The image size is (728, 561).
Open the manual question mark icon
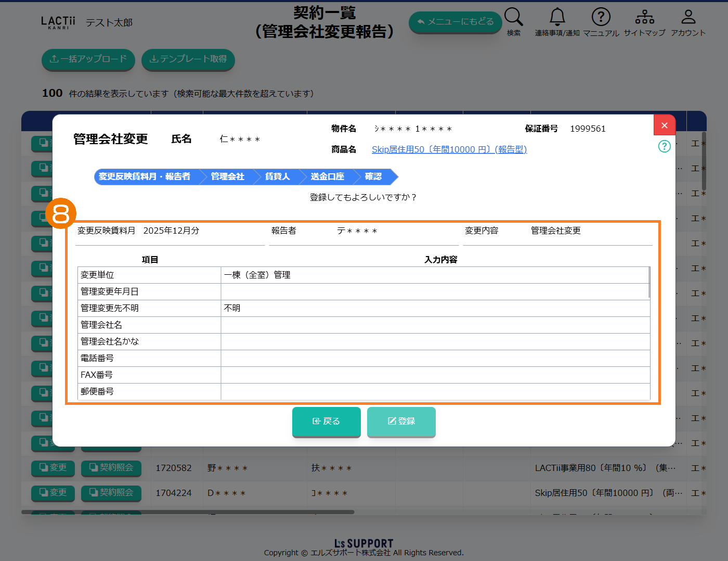(x=601, y=18)
